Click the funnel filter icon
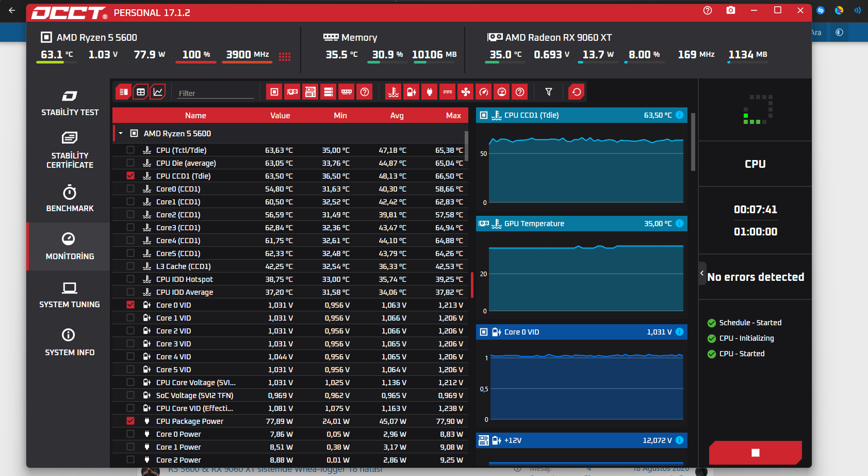 coord(549,92)
